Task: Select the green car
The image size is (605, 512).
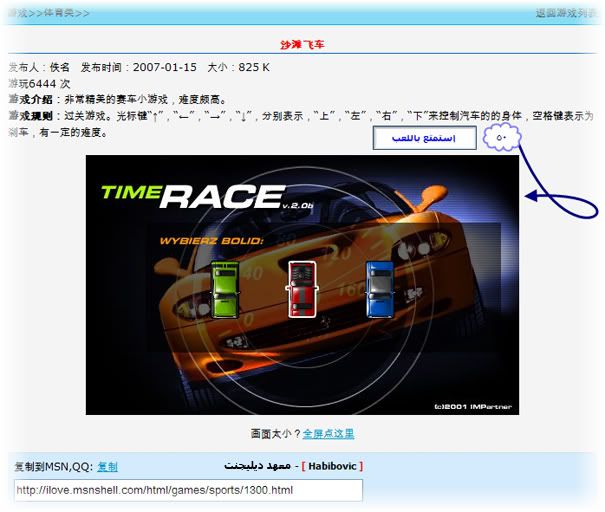Action: (x=225, y=289)
